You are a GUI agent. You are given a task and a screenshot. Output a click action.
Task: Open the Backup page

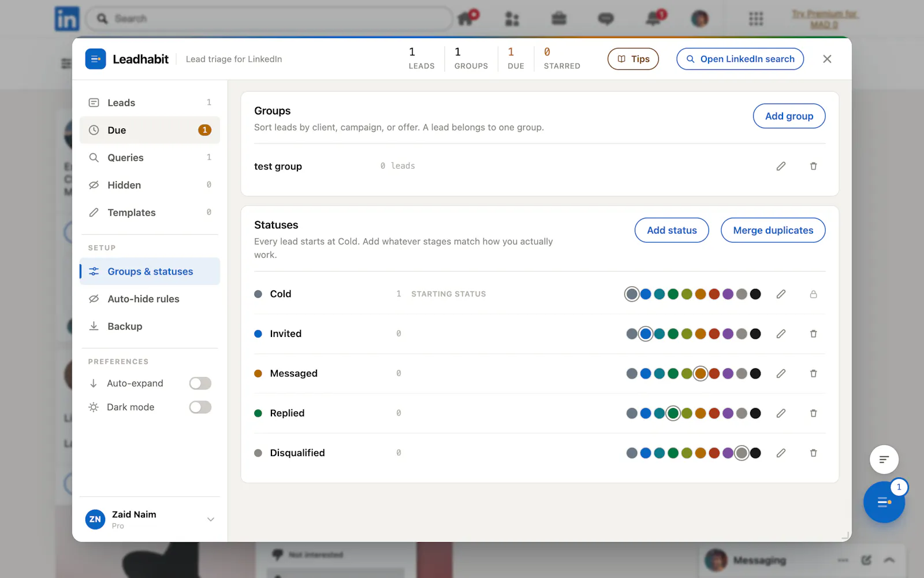(x=150, y=327)
